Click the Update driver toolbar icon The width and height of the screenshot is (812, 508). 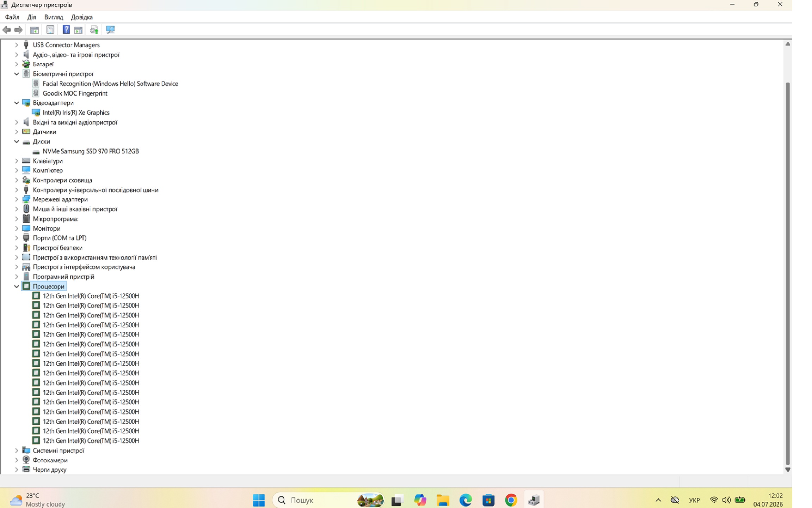94,30
